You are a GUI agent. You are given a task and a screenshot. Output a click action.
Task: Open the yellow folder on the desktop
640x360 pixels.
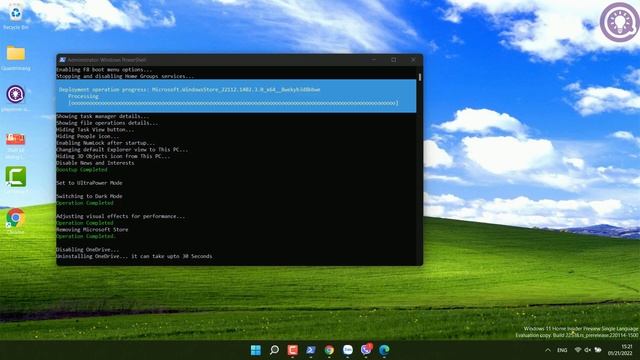[16, 57]
